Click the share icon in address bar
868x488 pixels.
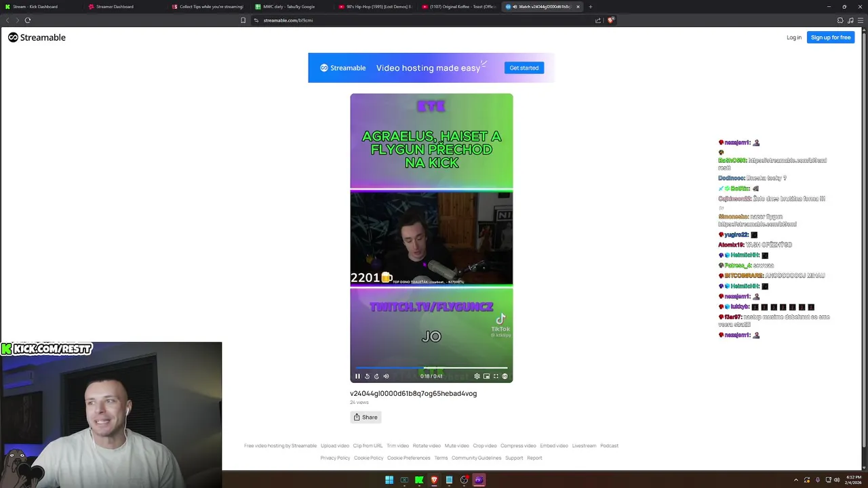pyautogui.click(x=598, y=20)
